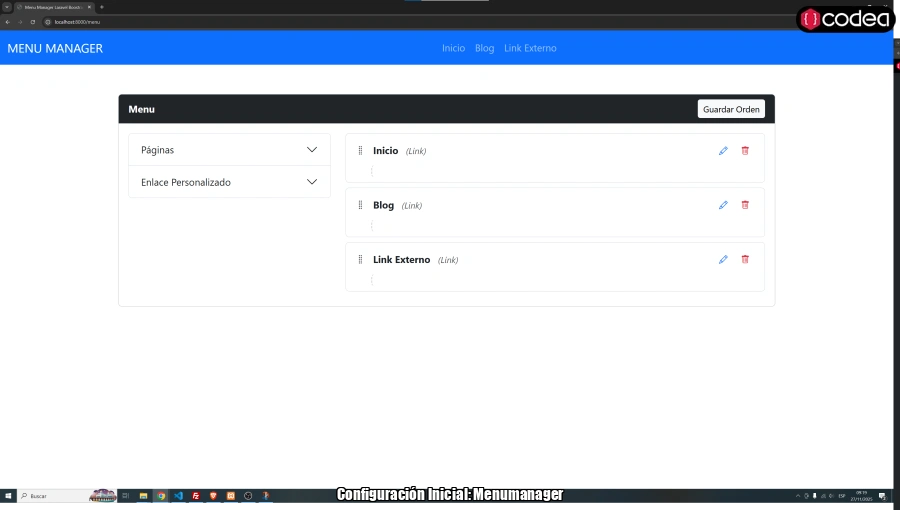Open the taskbar clock and date
Viewport: 900px width, 510px height.
point(862,496)
